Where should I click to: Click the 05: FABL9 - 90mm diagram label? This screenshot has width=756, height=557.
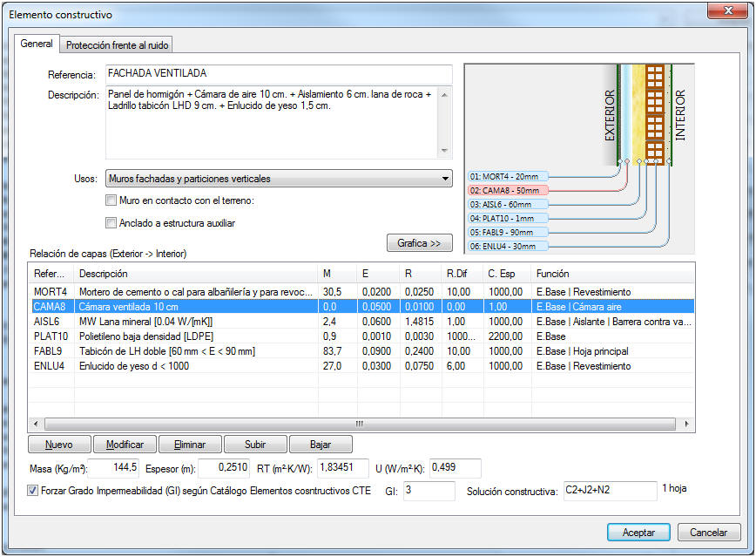coord(509,233)
